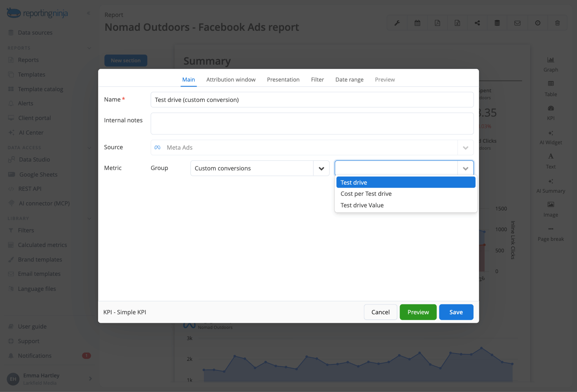The width and height of the screenshot is (577, 392).
Task: Add a Graph widget from right panel
Action: [x=551, y=65]
